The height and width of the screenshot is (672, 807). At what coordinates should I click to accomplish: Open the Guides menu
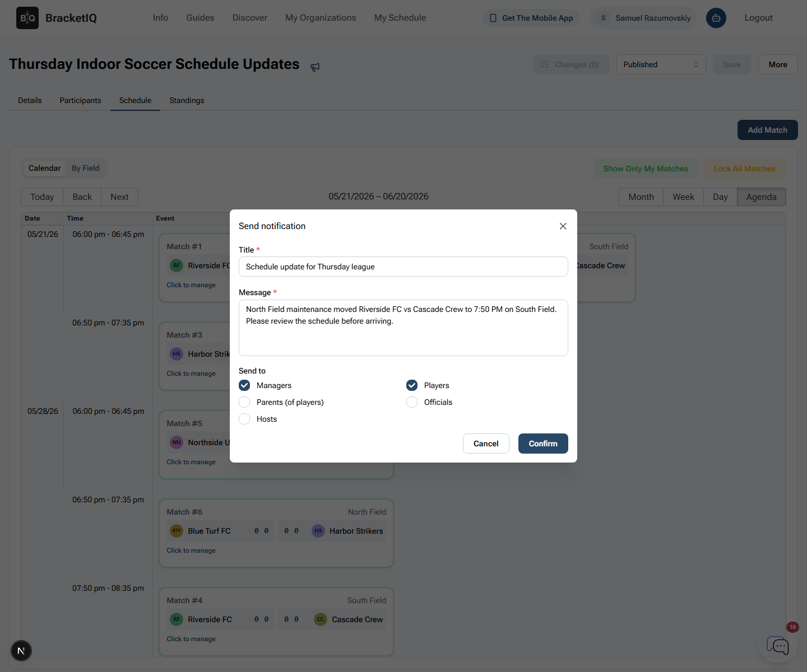point(200,18)
